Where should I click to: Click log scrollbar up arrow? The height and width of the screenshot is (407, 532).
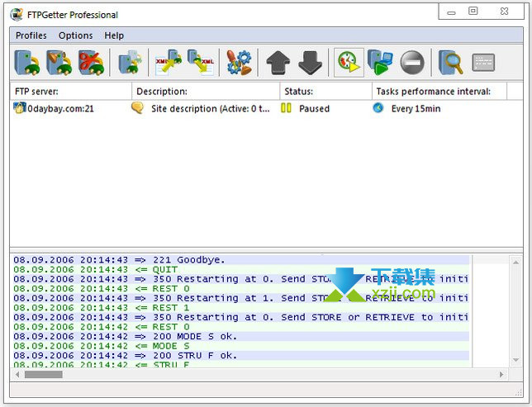(x=515, y=263)
